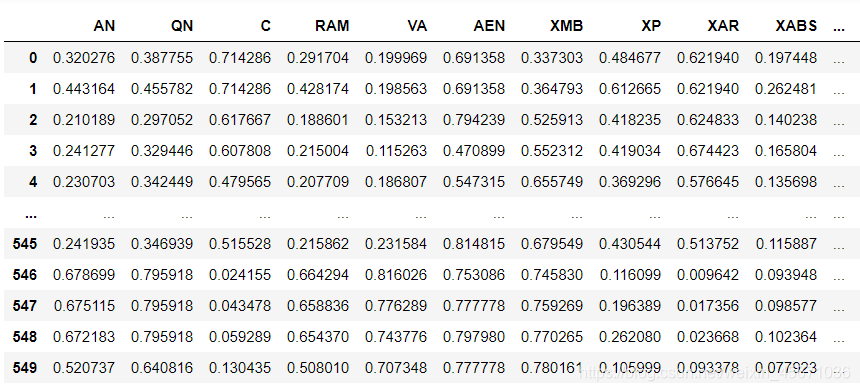Screen dimensions: 860x391
Task: Click cell value 0.794239
Action: [474, 120]
